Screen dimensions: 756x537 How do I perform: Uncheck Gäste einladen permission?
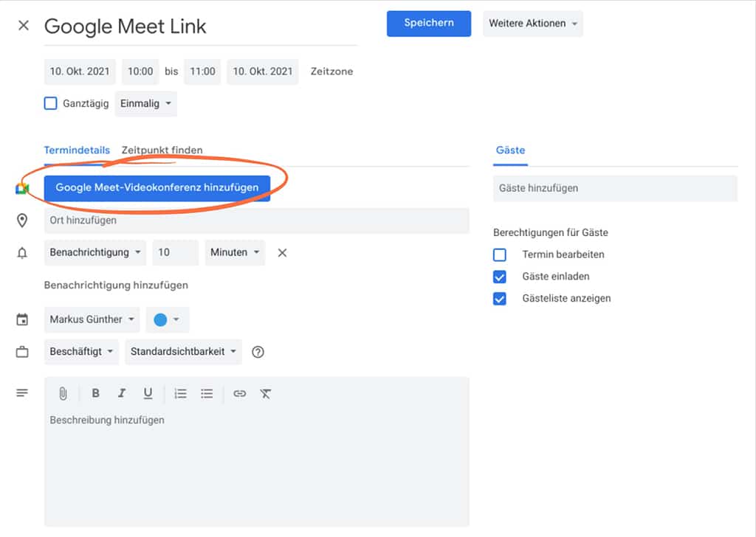[x=500, y=277]
